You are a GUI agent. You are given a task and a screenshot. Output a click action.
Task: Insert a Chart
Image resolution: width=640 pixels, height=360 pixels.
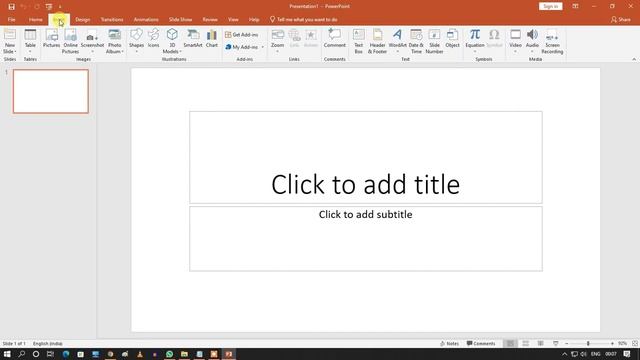(x=212, y=39)
